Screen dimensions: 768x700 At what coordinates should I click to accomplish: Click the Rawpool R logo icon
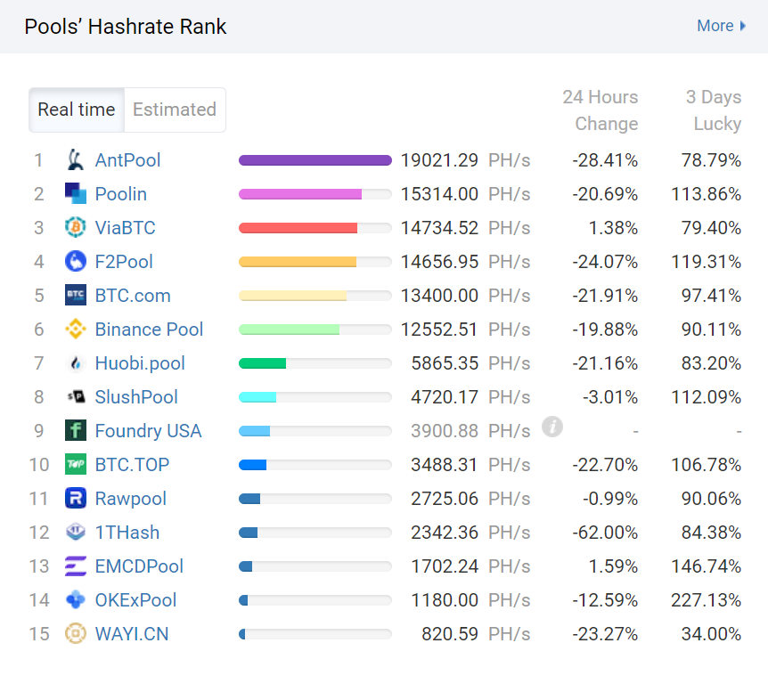(x=76, y=499)
